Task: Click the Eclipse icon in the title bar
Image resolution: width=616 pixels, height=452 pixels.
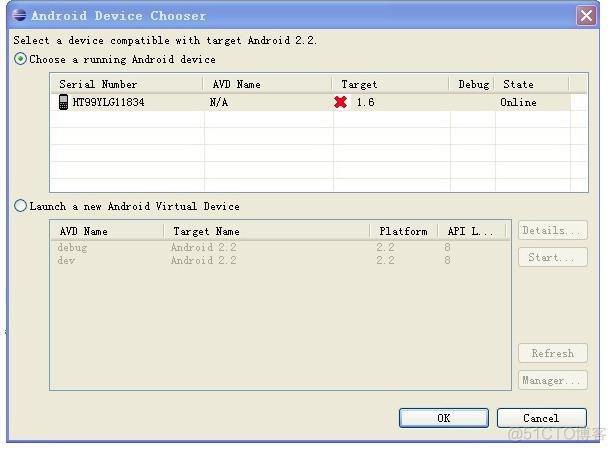Action: pos(19,15)
